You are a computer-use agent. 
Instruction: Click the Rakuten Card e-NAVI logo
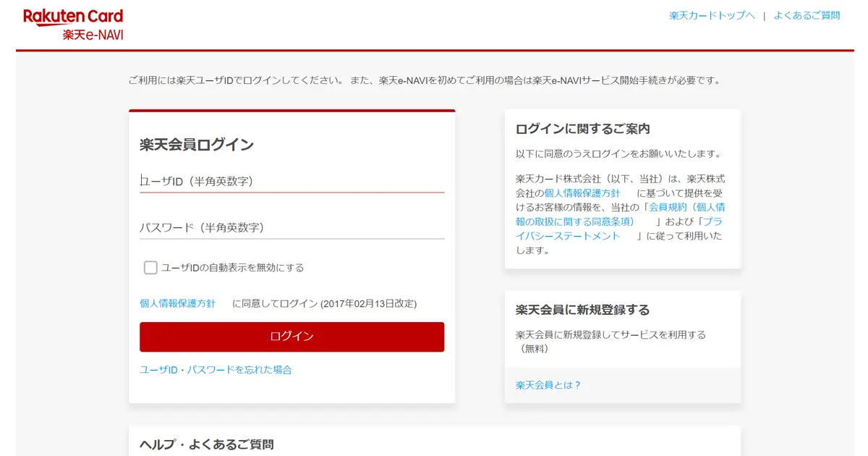[x=73, y=25]
